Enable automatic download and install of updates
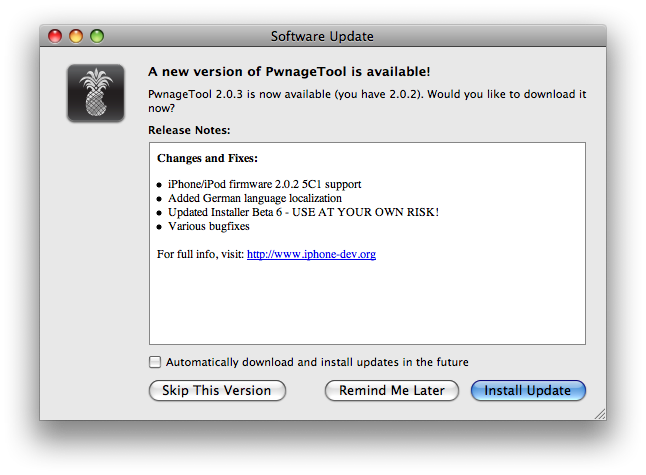Viewport: 646px width, 475px height. point(155,362)
